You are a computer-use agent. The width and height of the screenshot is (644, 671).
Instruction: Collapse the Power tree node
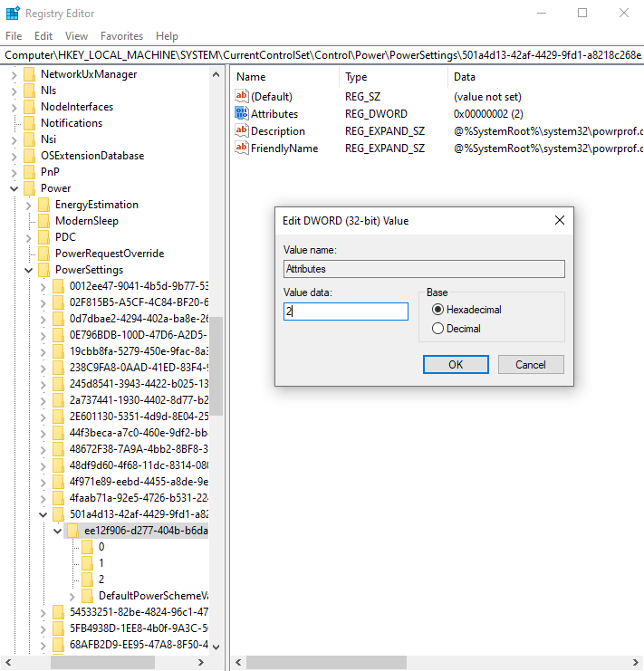coord(14,188)
